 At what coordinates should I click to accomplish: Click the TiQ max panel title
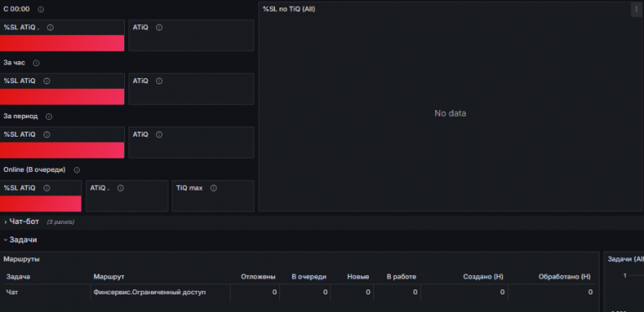pyautogui.click(x=190, y=188)
